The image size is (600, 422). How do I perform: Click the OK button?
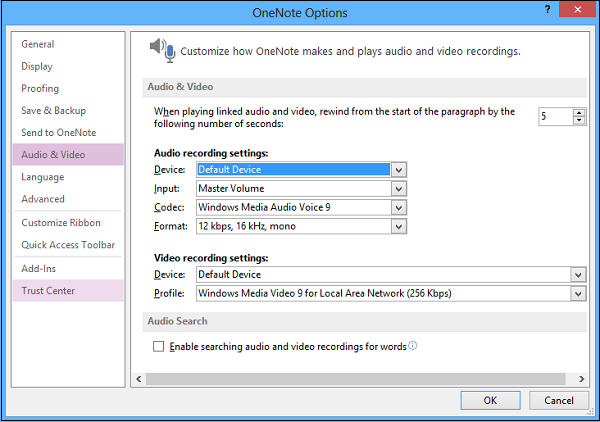490,401
